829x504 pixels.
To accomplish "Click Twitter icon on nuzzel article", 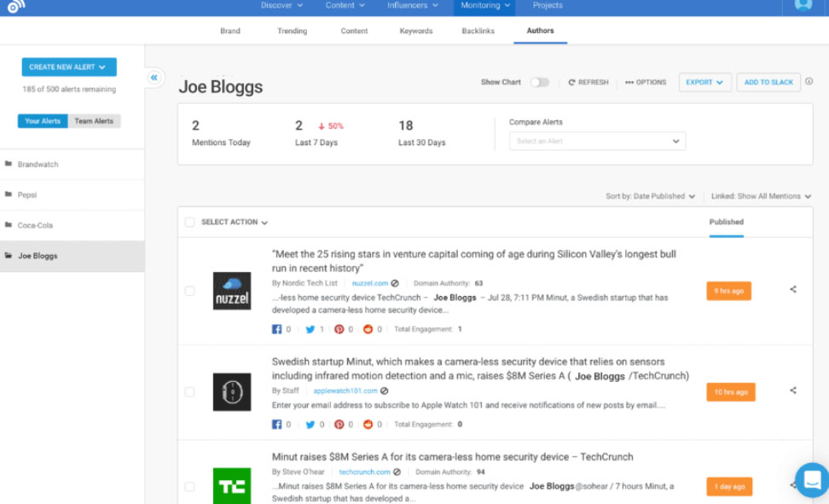I will (x=310, y=329).
